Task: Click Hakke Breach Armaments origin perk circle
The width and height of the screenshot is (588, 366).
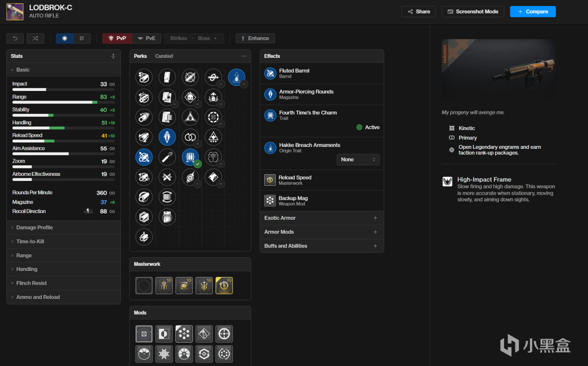Action: tap(237, 77)
